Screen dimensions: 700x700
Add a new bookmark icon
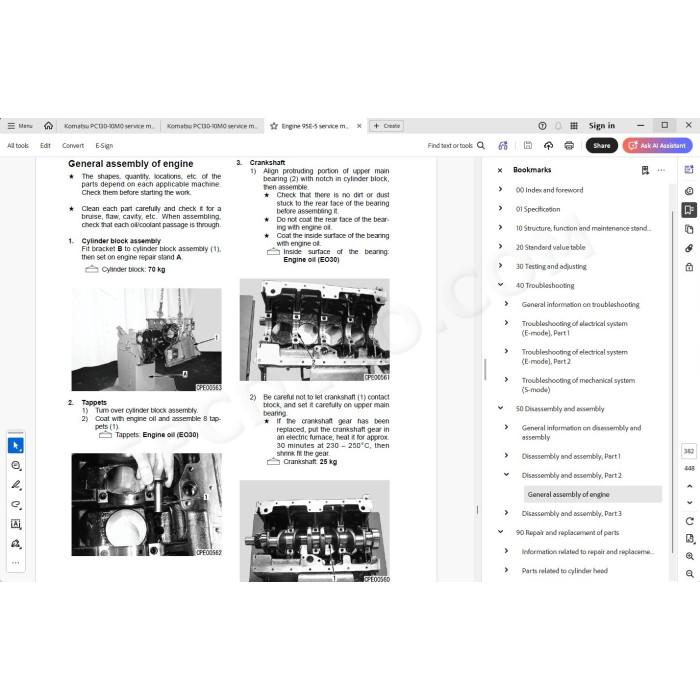tap(645, 170)
